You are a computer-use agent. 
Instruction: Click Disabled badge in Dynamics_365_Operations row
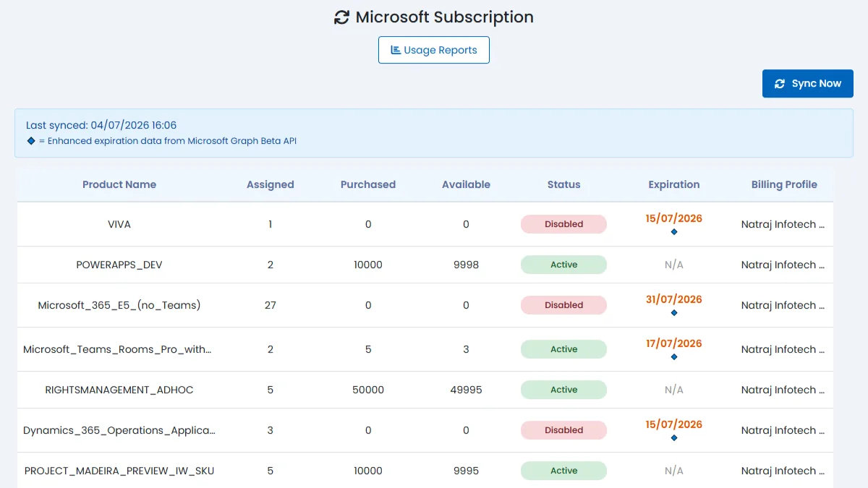tap(564, 430)
